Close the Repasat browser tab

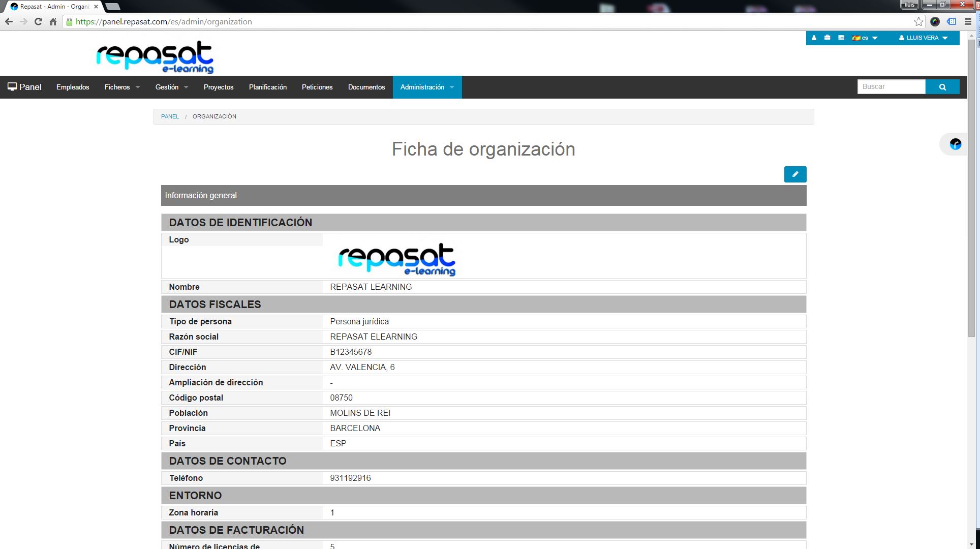point(96,7)
